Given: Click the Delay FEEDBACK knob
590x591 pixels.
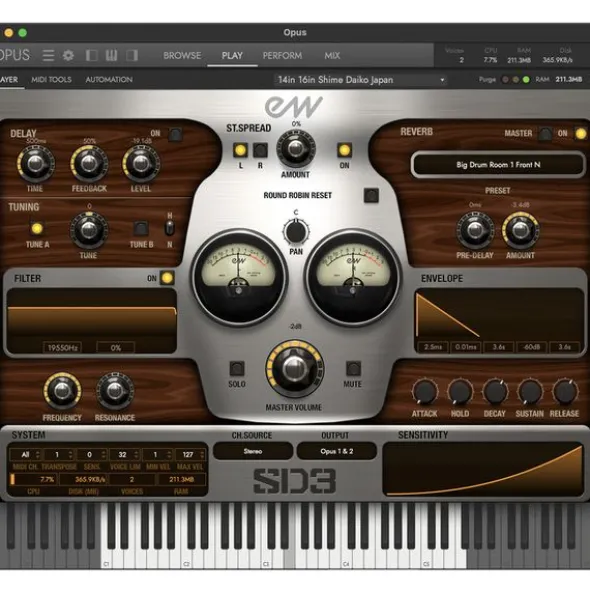Looking at the screenshot, I should pyautogui.click(x=89, y=164).
